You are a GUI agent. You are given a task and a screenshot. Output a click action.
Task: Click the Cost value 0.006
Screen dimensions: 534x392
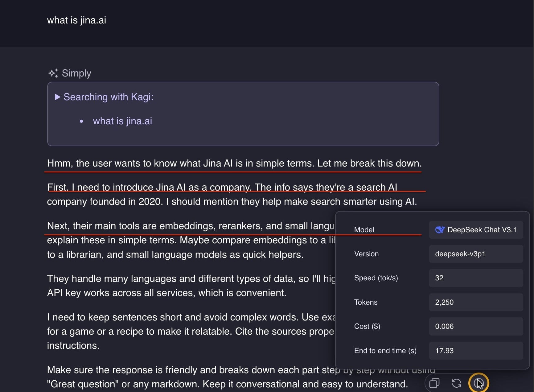pyautogui.click(x=444, y=326)
